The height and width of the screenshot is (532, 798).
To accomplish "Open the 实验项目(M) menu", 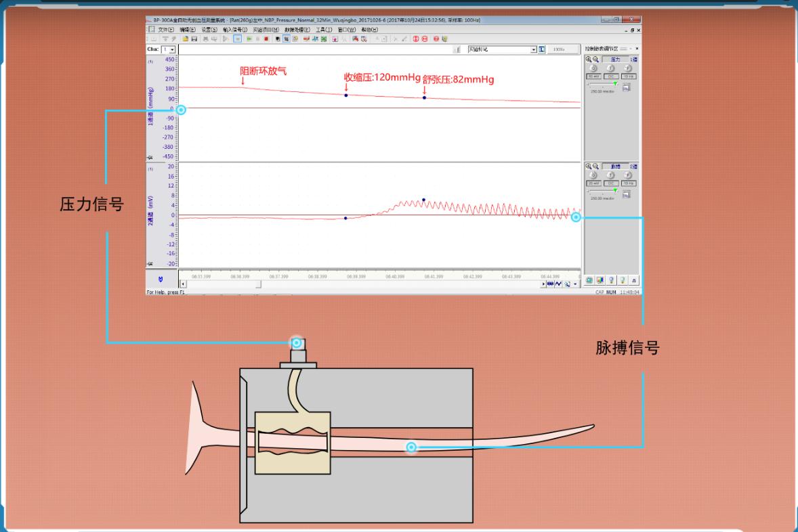I will [266, 30].
